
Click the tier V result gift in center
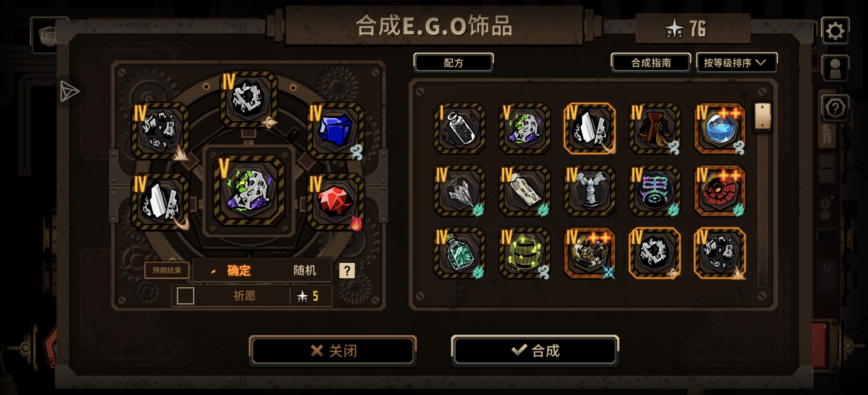(x=249, y=191)
